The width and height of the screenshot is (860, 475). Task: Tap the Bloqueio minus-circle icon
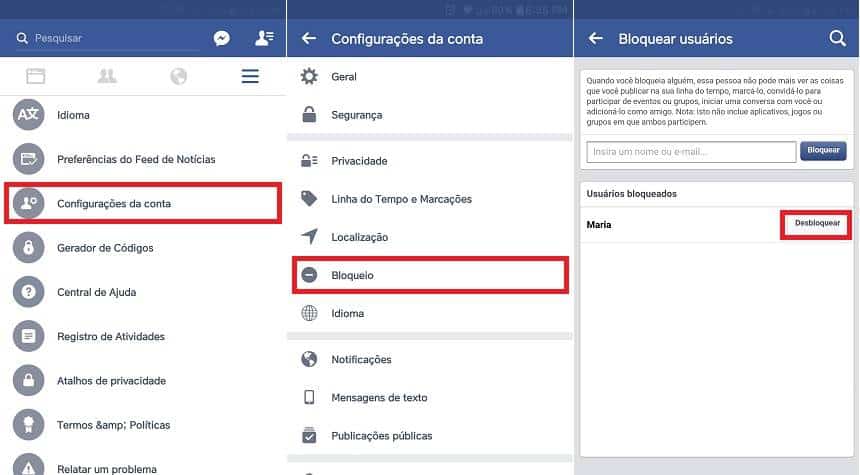(x=309, y=275)
